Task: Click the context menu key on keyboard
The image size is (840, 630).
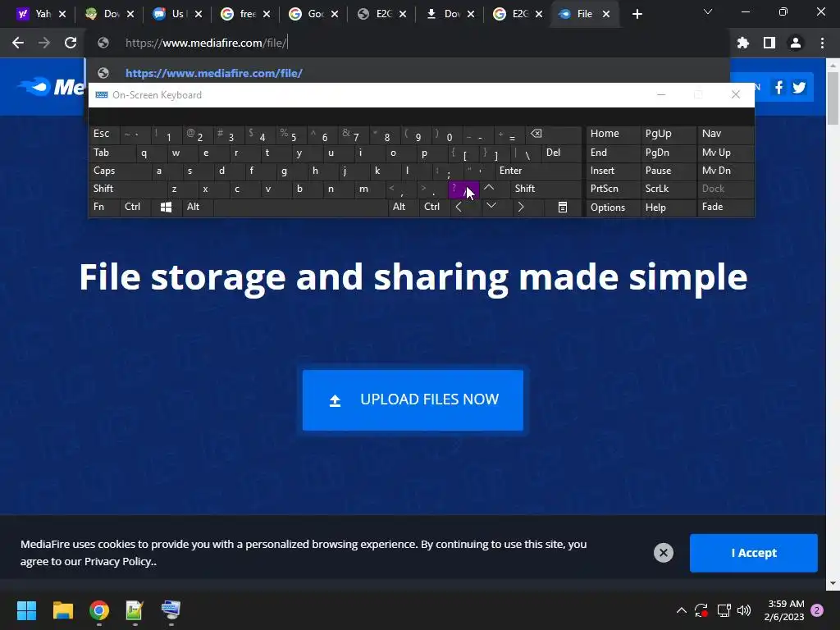Action: coord(563,208)
